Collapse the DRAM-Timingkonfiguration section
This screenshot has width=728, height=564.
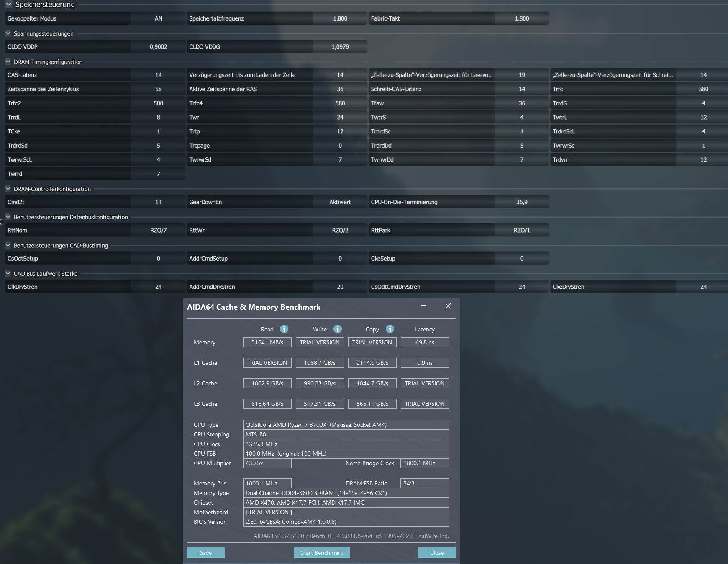click(8, 62)
